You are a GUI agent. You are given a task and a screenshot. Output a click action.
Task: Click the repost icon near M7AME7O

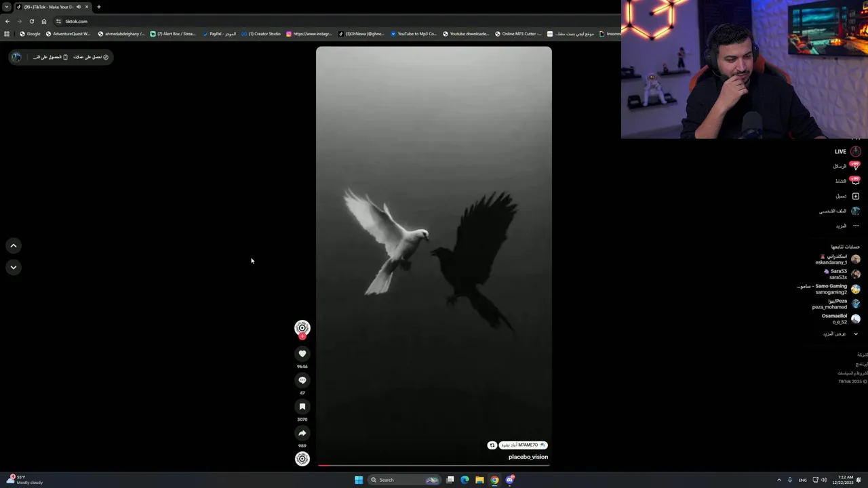[492, 445]
